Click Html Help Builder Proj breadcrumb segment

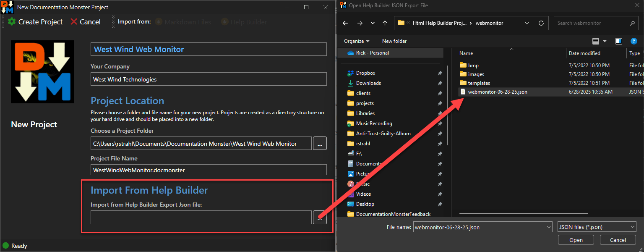pos(439,23)
